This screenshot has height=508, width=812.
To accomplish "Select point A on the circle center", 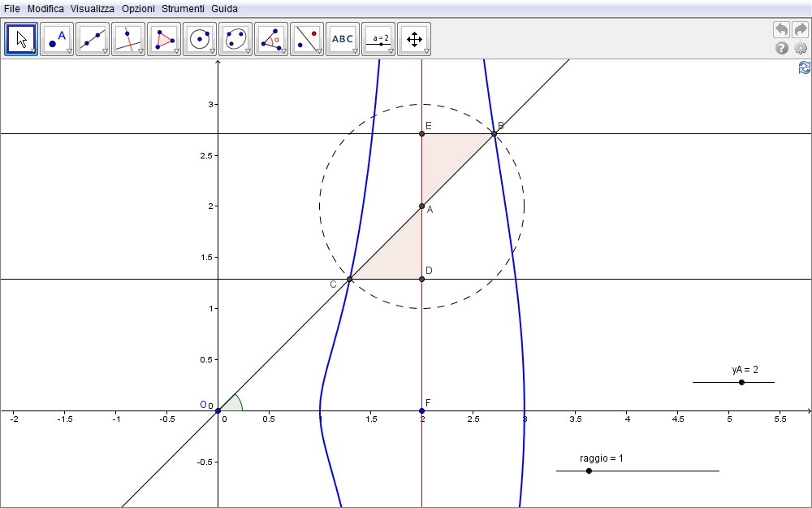I will [421, 206].
